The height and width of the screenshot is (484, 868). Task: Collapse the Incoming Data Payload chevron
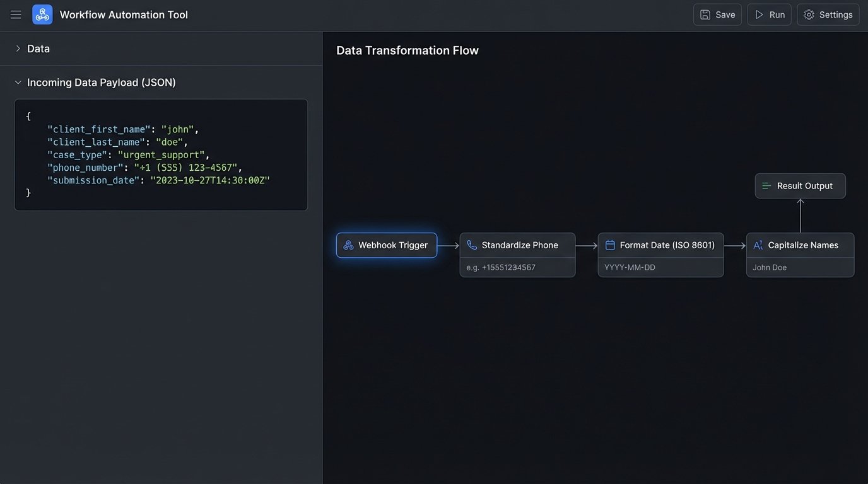(18, 83)
